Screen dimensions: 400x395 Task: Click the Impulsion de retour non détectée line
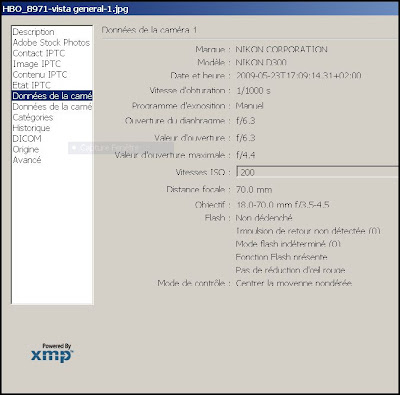point(308,231)
